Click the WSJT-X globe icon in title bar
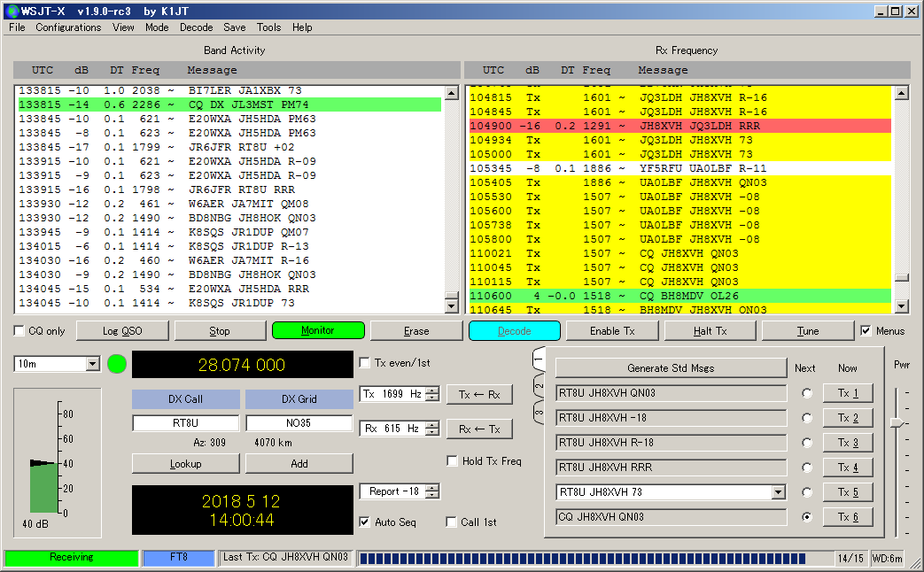 pos(11,12)
